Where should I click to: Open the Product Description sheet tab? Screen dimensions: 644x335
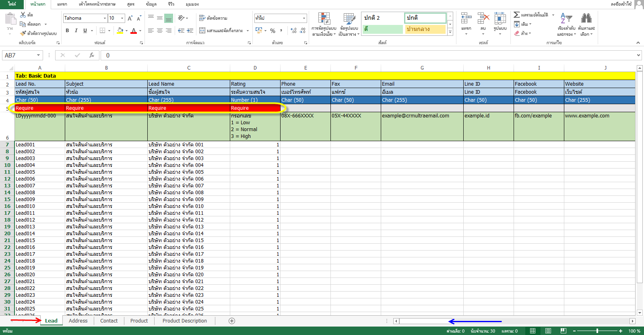pyautogui.click(x=184, y=321)
